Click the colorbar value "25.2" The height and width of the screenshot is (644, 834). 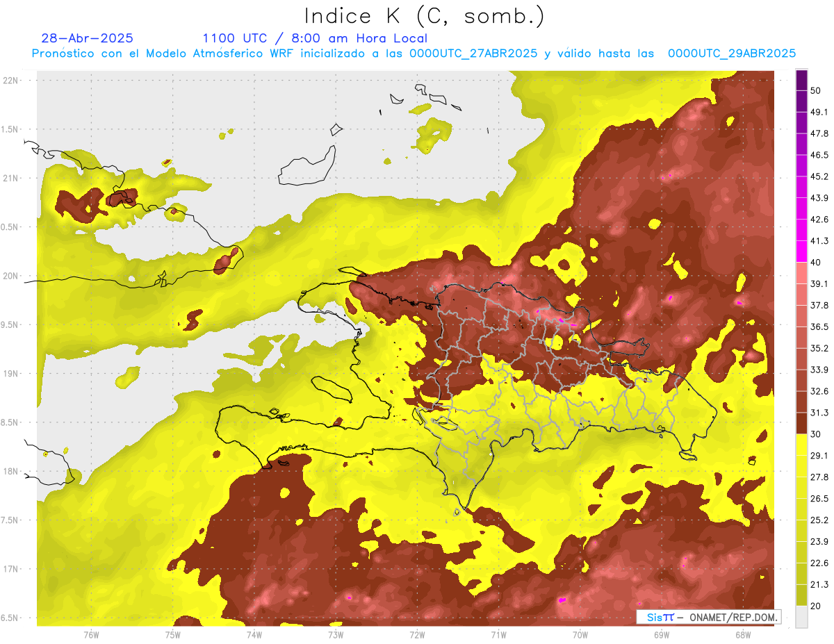tap(819, 520)
